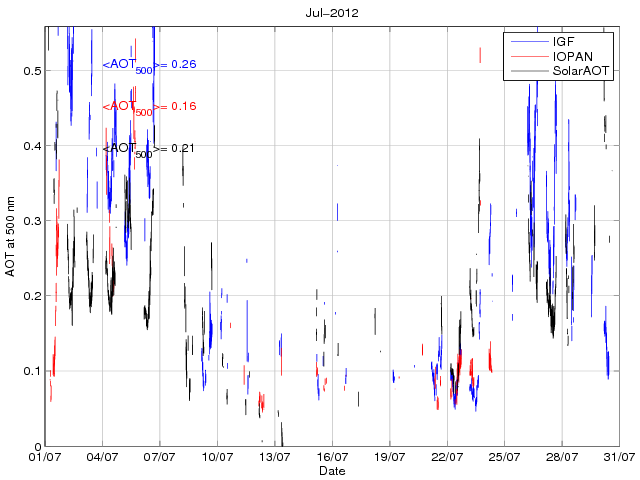Click the x-axis tick 10/07
Viewport: 640px width, 480px height.
coord(217,457)
